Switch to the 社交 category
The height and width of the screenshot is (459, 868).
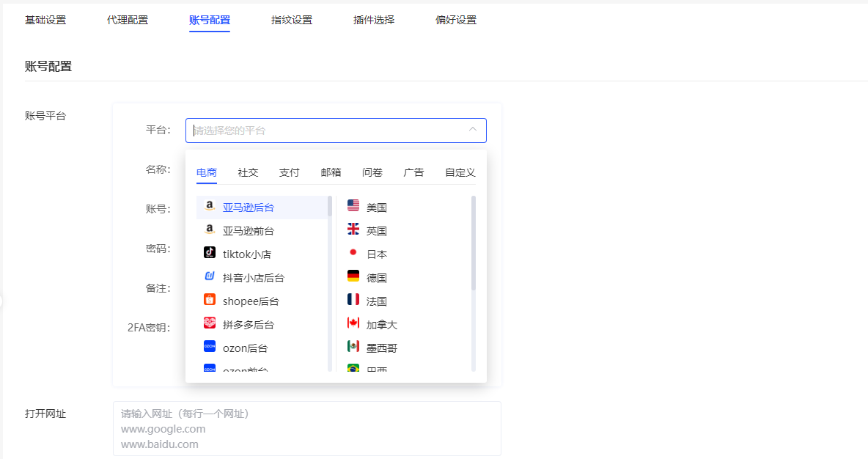(248, 172)
